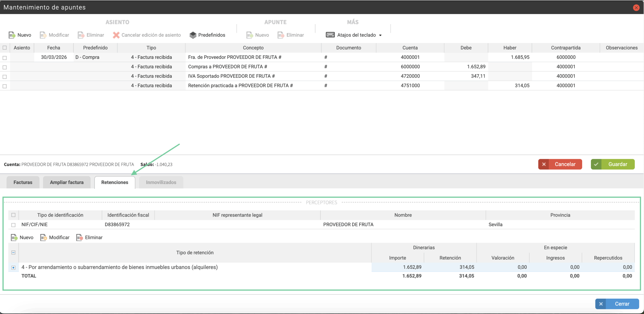
Task: Toggle the arrendamiento retention row selector
Action: (x=13, y=267)
